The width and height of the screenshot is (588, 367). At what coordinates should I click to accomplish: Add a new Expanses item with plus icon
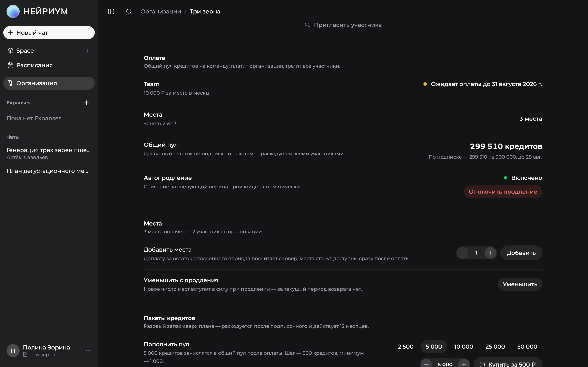pos(87,103)
